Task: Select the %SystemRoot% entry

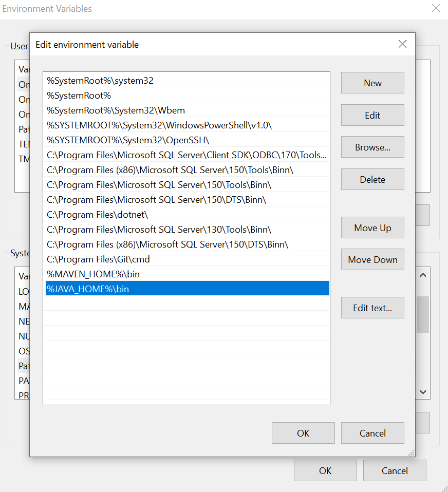Action: 188,96
